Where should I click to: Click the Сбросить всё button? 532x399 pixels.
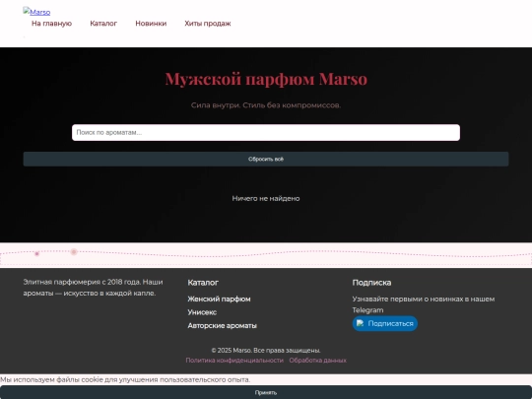pos(266,159)
